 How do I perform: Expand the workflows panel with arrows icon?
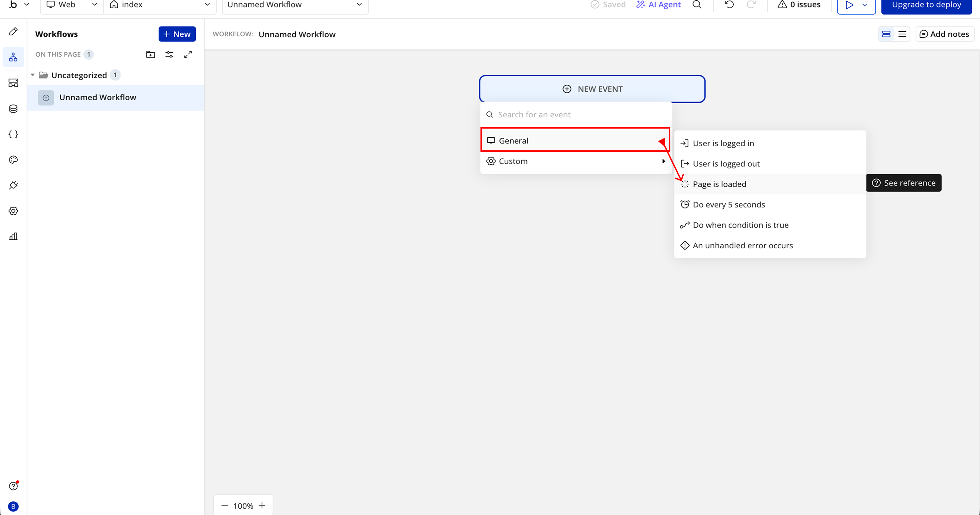188,54
